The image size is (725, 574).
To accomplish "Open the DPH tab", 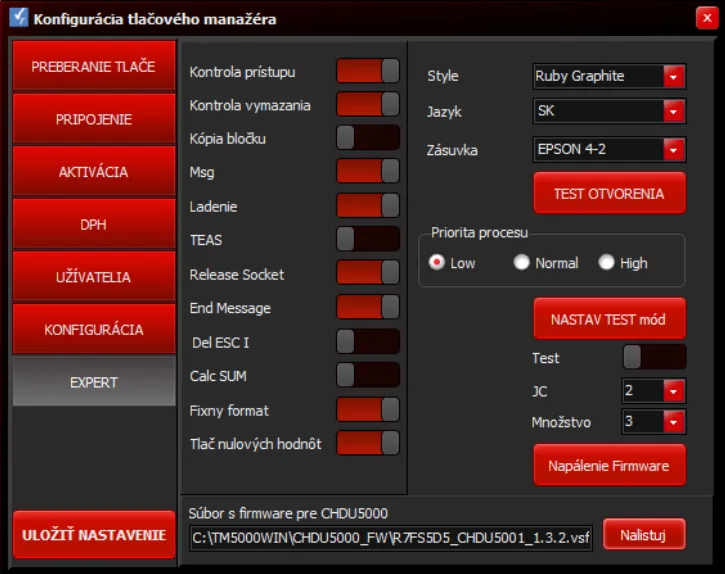I will click(x=93, y=224).
